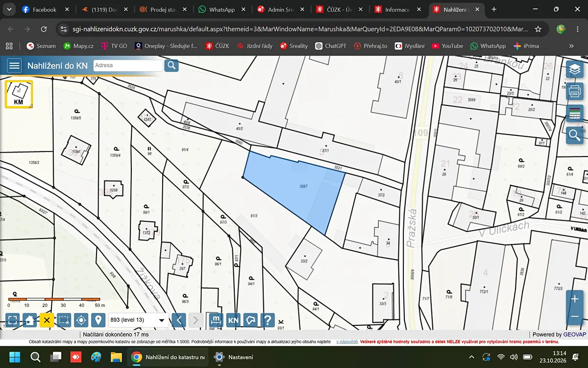This screenshot has width=588, height=368.
Task: Click the map pin marker tool
Action: coord(98,320)
